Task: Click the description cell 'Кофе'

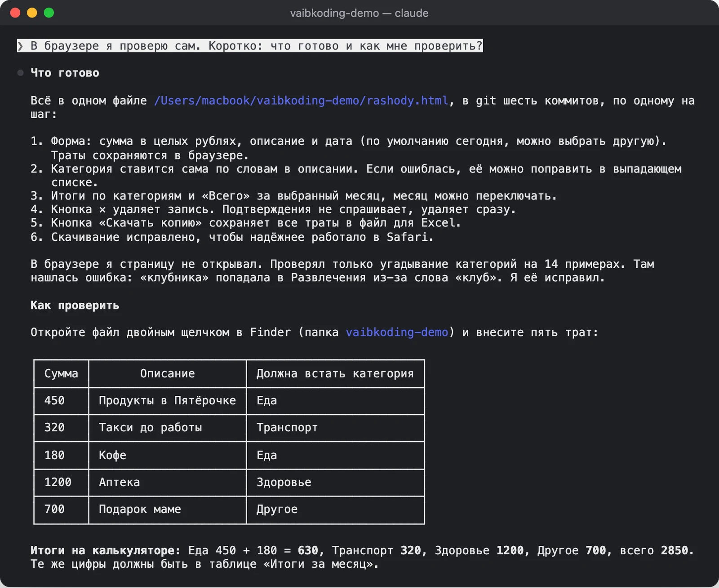Action: click(112, 455)
